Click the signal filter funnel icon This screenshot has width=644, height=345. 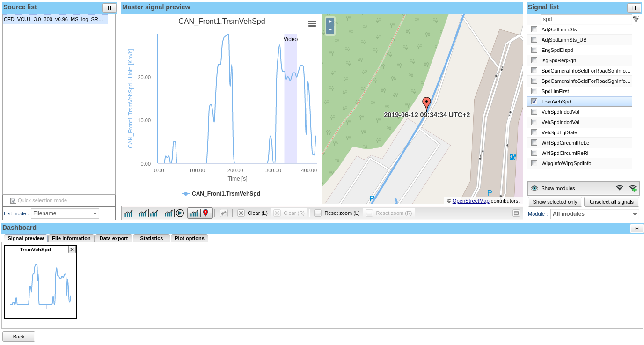click(636, 19)
